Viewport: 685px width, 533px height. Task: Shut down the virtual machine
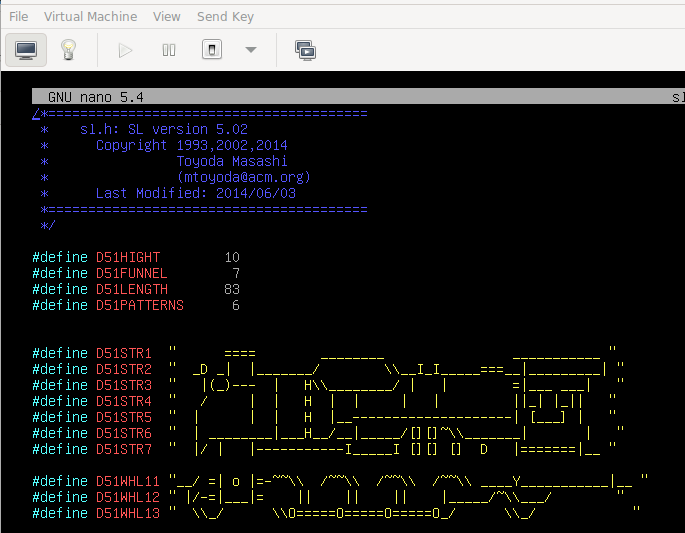click(212, 50)
